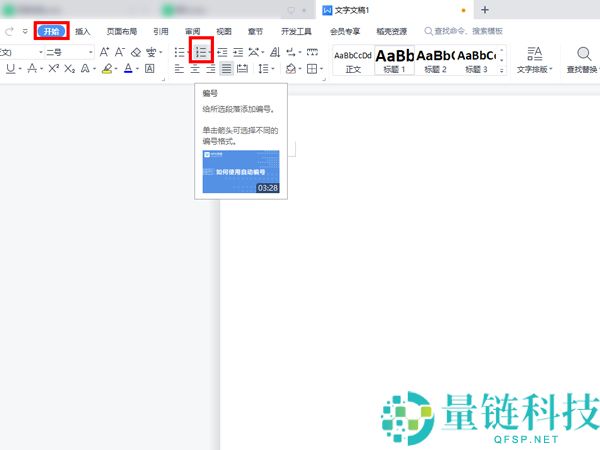The height and width of the screenshot is (450, 600).
Task: Open the 文字排版 menu
Action: click(535, 60)
